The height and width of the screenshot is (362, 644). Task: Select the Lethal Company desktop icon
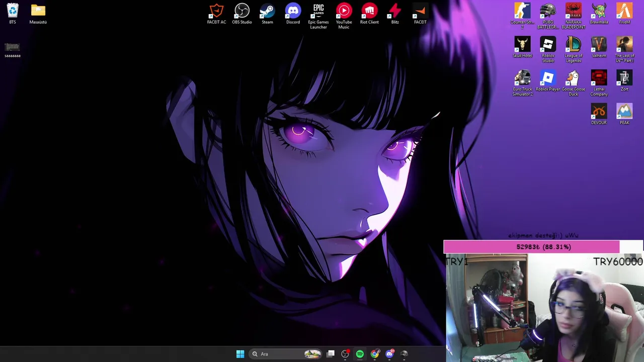(x=599, y=83)
